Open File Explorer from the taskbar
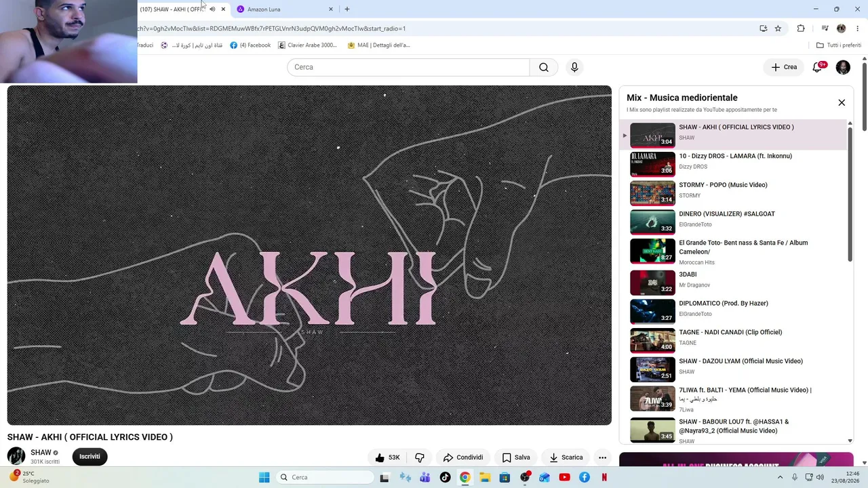The width and height of the screenshot is (868, 488). click(485, 477)
